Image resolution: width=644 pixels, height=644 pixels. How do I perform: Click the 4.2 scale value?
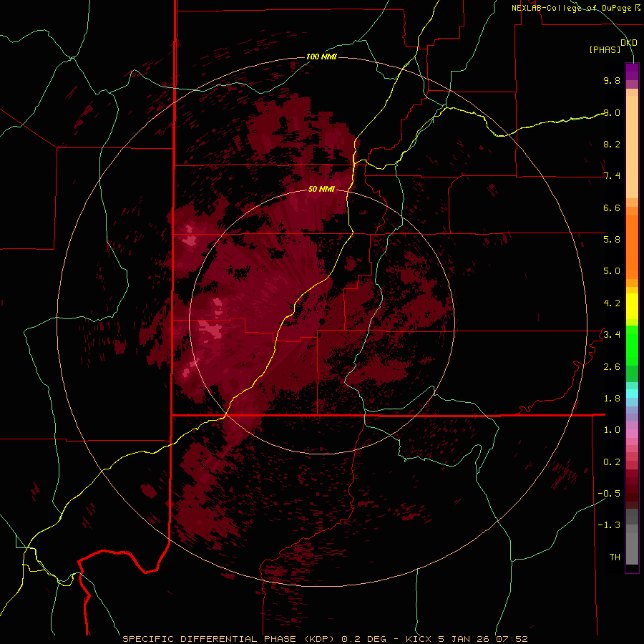point(612,303)
